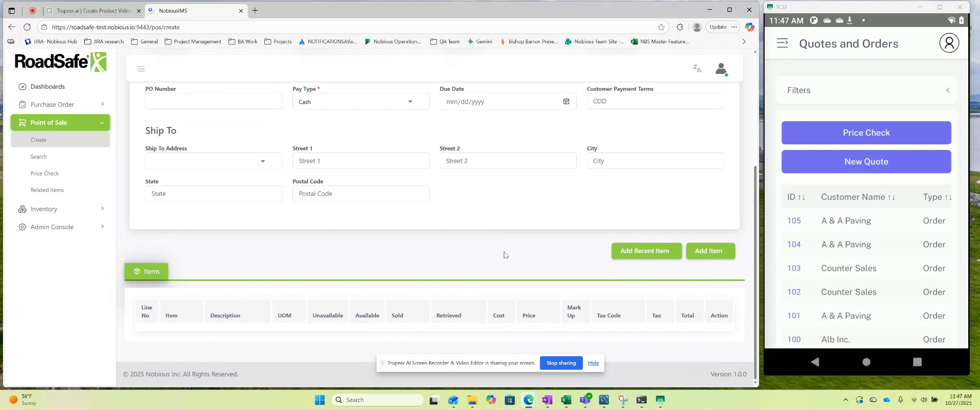
Task: Collapse the Point of Sale menu
Action: pos(60,122)
